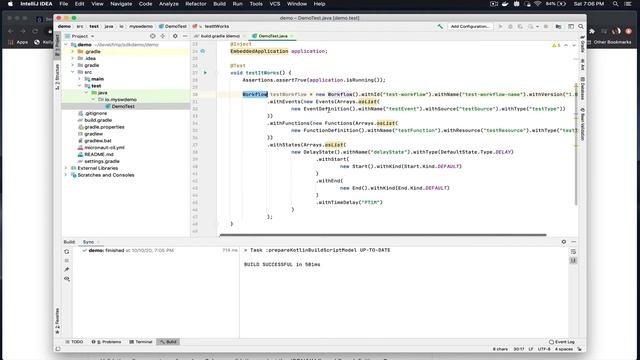Open the Analyze menu
Viewport: 640px width, 360px height.
pyautogui.click(x=169, y=4)
